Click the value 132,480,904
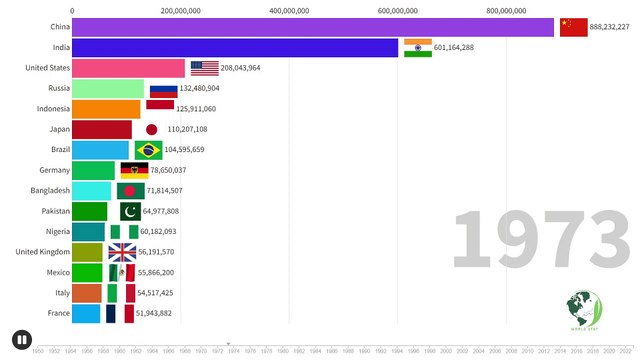Image resolution: width=640 pixels, height=360 pixels. tap(199, 89)
